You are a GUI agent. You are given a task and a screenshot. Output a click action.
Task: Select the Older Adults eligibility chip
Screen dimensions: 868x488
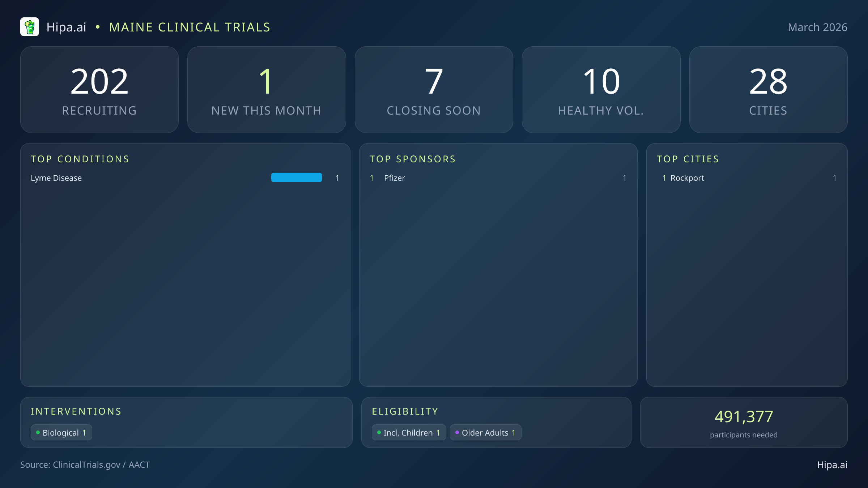point(485,433)
